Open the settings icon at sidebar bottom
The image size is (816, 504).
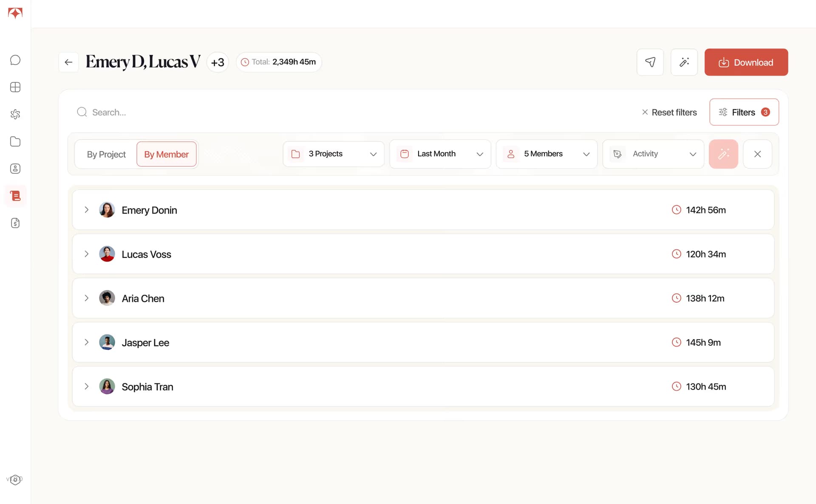point(15,479)
